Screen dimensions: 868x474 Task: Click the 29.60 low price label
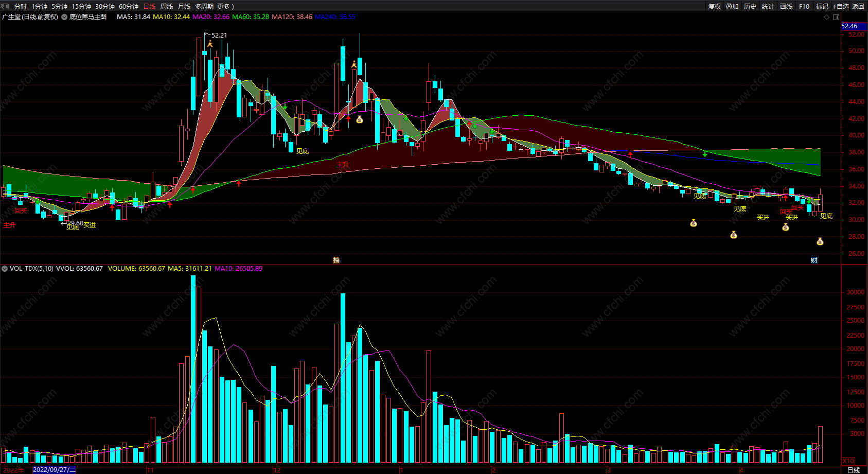coord(76,223)
